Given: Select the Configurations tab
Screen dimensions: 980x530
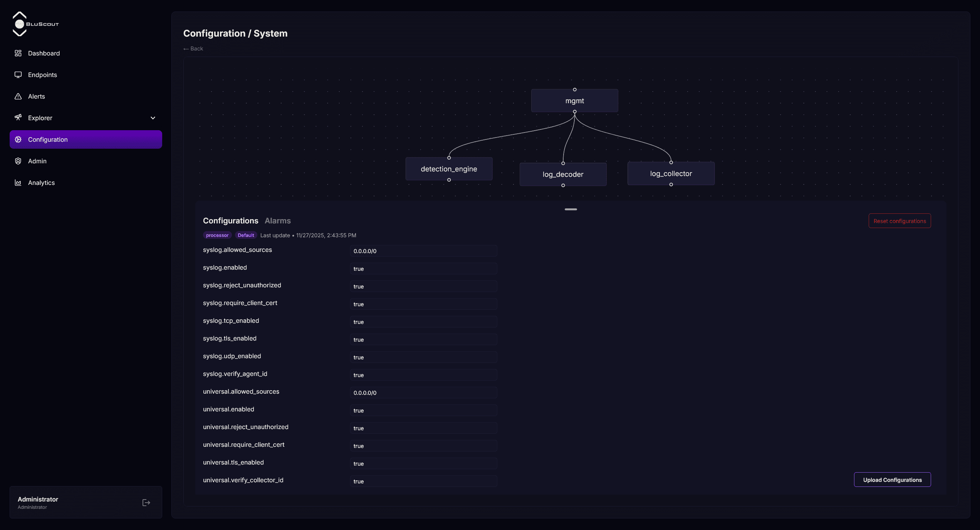Looking at the screenshot, I should click(230, 221).
